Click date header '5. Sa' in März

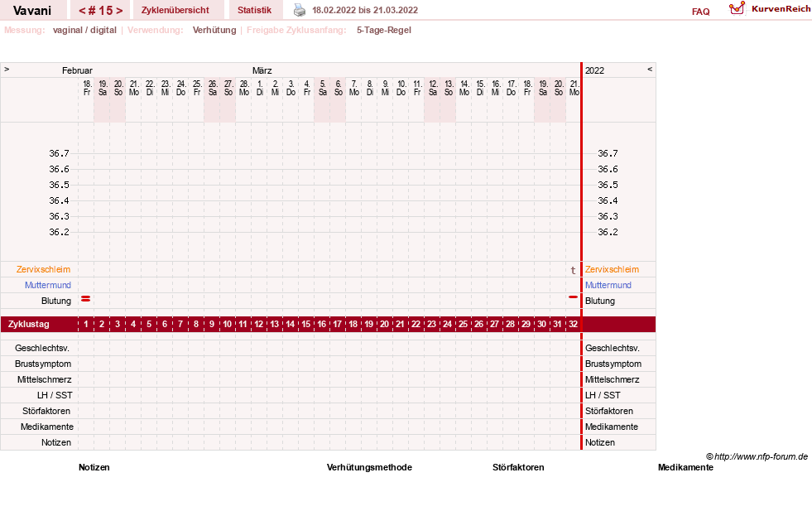[x=323, y=88]
